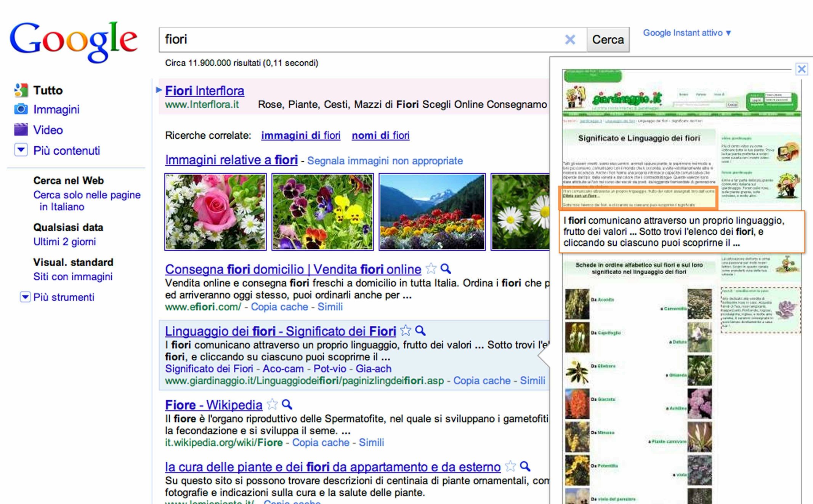Filter by Ultimi 2 giorni
Viewport: 813px width, 504px height.
point(64,242)
